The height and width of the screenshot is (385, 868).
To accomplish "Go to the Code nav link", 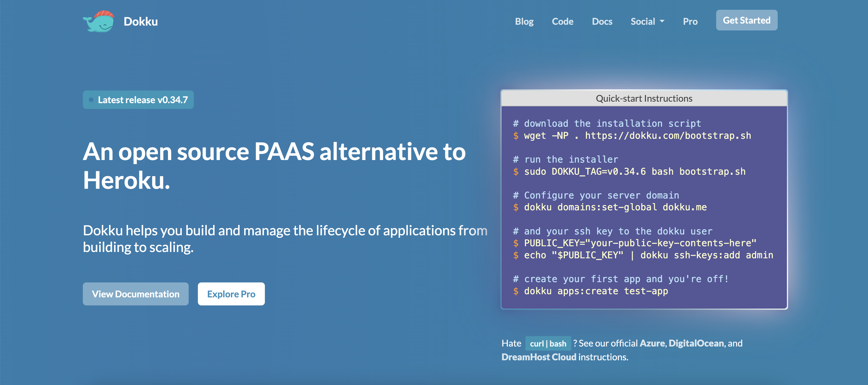I will pyautogui.click(x=562, y=22).
